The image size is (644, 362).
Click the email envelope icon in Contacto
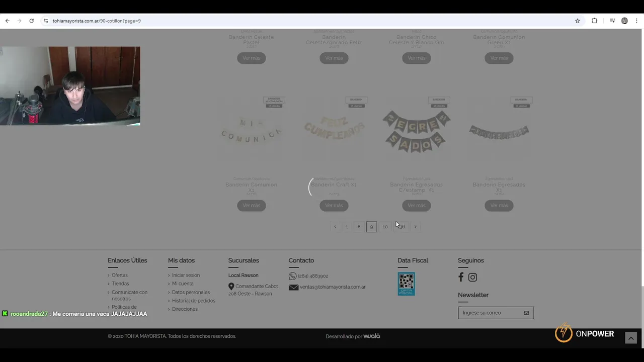coord(293,288)
